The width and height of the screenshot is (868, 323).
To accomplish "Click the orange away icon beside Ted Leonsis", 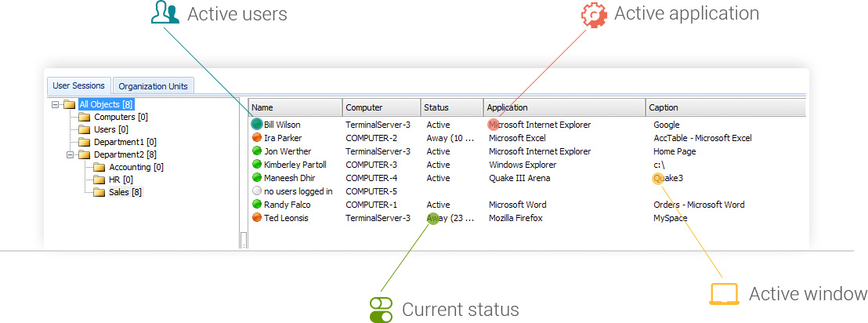I will tap(256, 218).
